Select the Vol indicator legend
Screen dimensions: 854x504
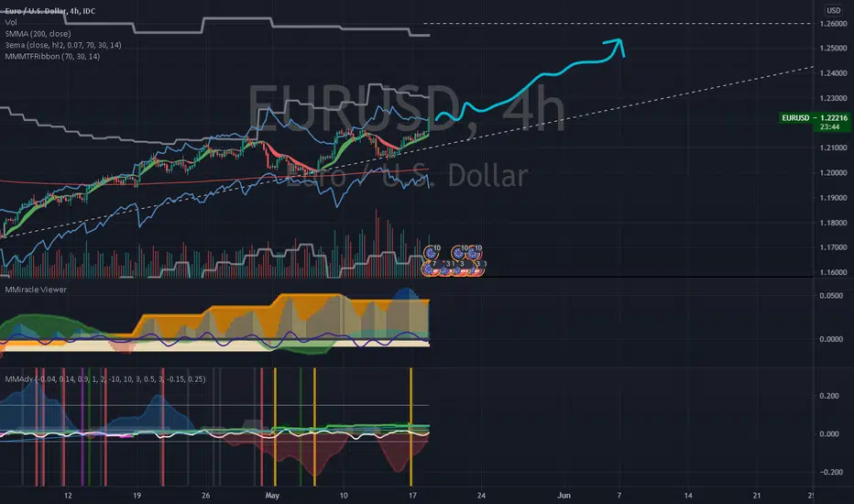pyautogui.click(x=11, y=22)
